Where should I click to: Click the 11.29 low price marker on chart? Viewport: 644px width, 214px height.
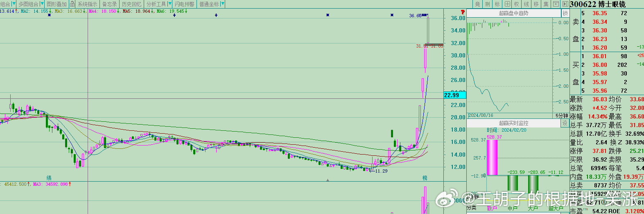(x=381, y=171)
